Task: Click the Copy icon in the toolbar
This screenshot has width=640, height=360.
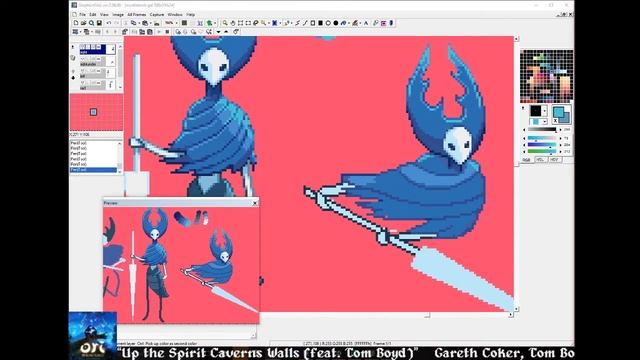Action: 133,23
